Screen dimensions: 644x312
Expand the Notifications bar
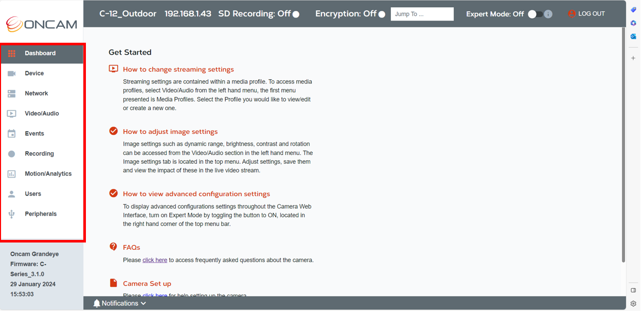(x=119, y=303)
